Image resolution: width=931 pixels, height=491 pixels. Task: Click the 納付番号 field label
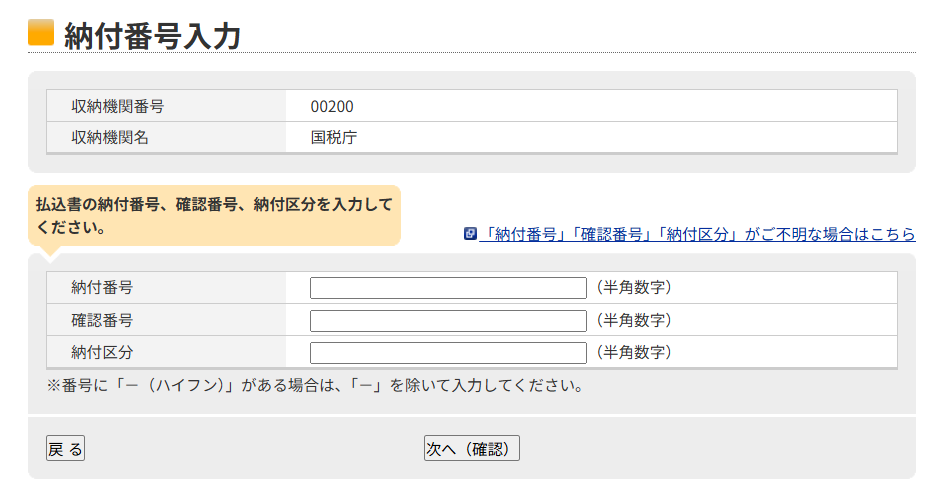tap(102, 288)
